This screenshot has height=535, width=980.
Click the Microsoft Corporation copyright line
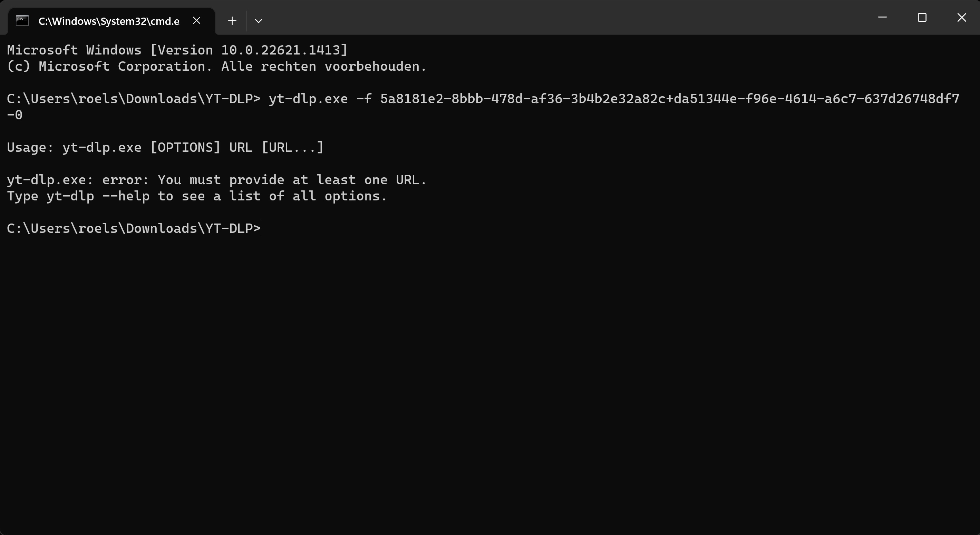[217, 67]
